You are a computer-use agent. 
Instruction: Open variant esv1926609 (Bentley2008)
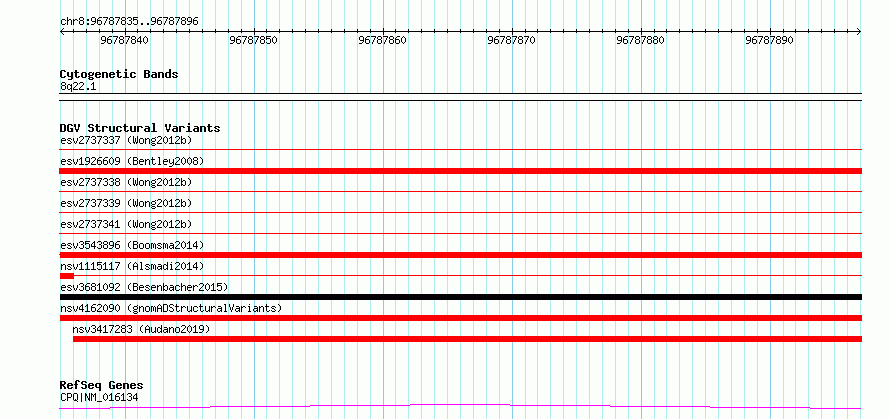pyautogui.click(x=132, y=161)
